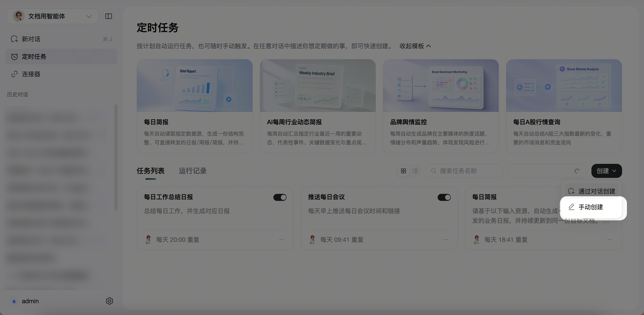Viewport: 644px width, 315px height.
Task: Collapse templates with 收起模板
Action: (x=415, y=46)
